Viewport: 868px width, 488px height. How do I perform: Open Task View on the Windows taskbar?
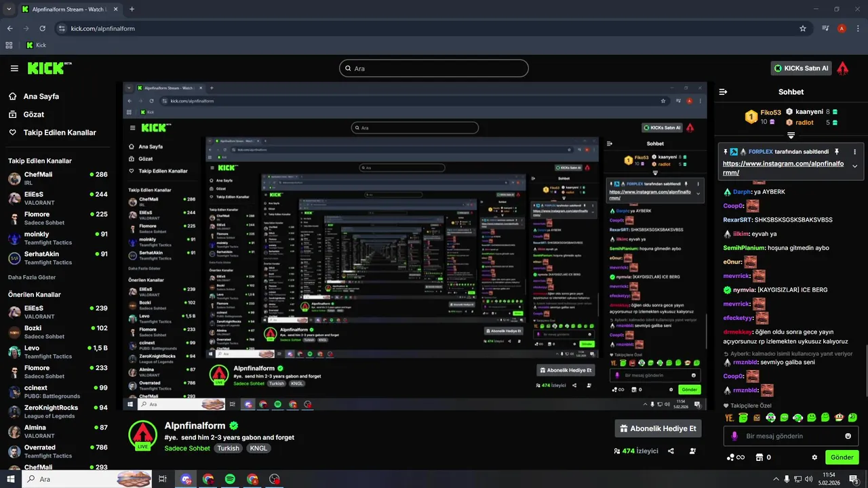(163, 479)
